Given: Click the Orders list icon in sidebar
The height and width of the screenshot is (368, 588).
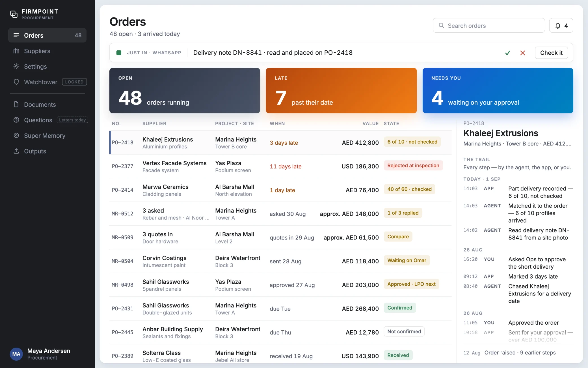Looking at the screenshot, I should point(16,35).
